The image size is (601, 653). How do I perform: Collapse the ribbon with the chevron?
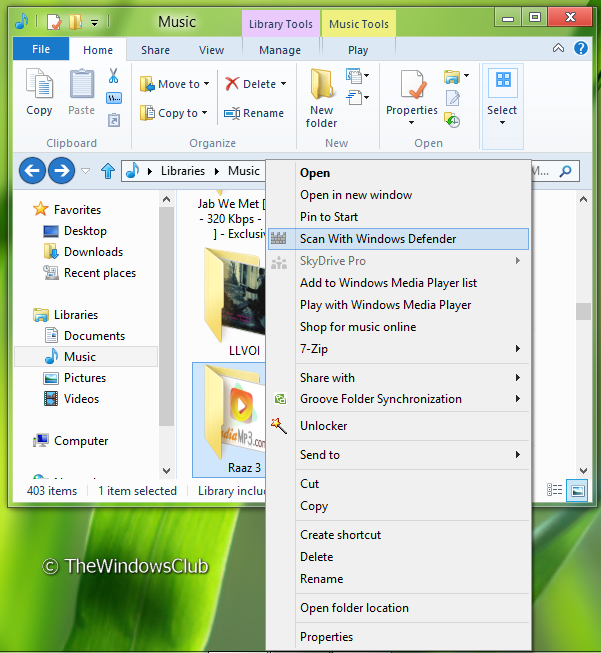(558, 48)
